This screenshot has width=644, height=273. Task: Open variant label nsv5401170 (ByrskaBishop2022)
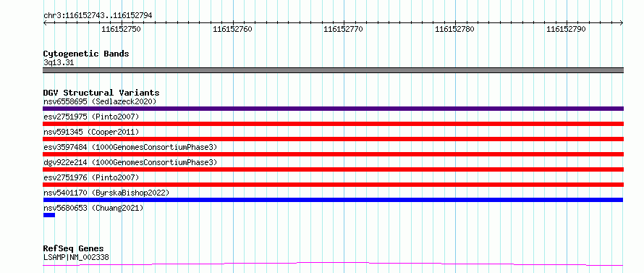(x=106, y=193)
